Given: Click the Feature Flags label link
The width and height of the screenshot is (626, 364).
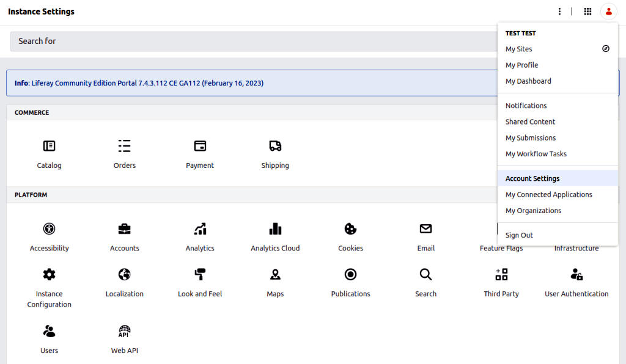Looking at the screenshot, I should 501,249.
